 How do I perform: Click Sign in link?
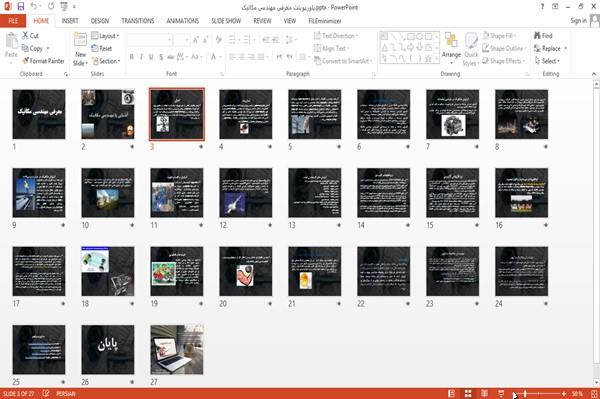point(578,21)
